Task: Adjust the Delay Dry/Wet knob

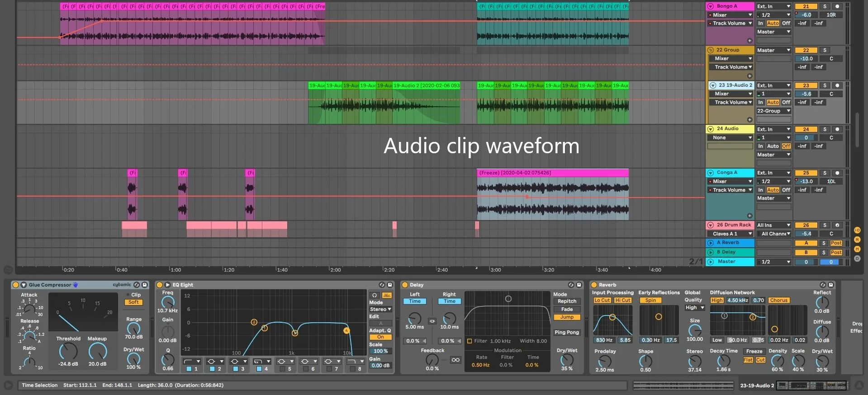Action: 567,360
